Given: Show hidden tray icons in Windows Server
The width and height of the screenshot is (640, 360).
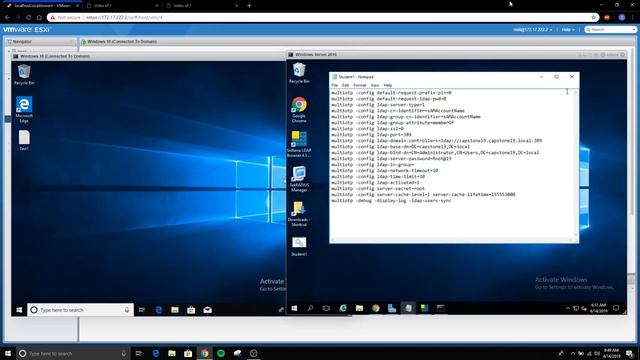Looking at the screenshot, I should (x=568, y=308).
